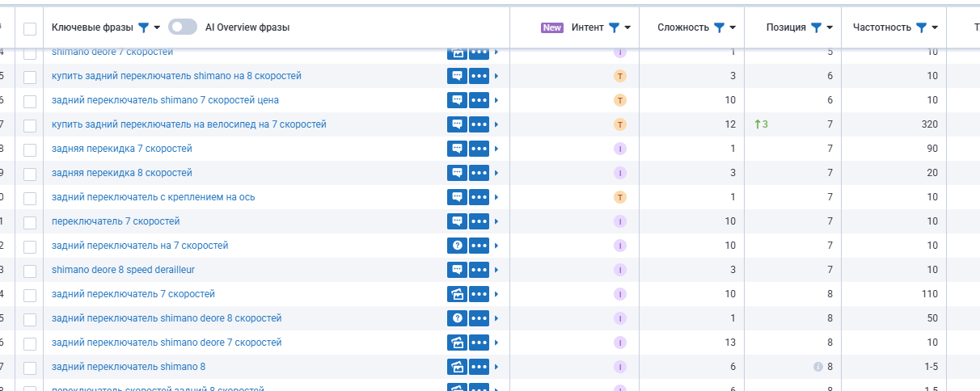Click chat-bubble icon for 'переключатель 7 скоростей' row

click(x=457, y=221)
